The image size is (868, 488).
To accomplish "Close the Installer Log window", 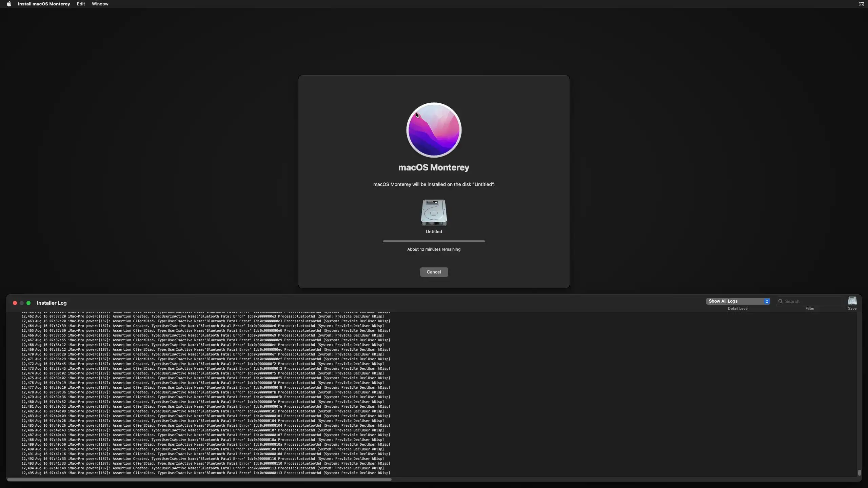I will 15,303.
